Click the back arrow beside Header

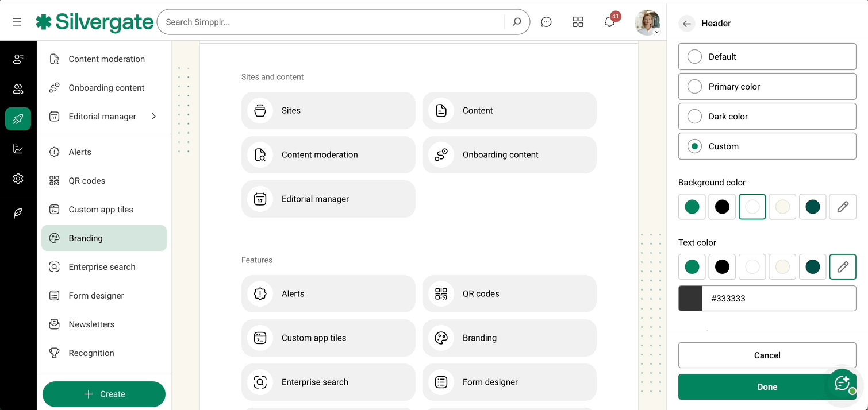click(x=686, y=23)
